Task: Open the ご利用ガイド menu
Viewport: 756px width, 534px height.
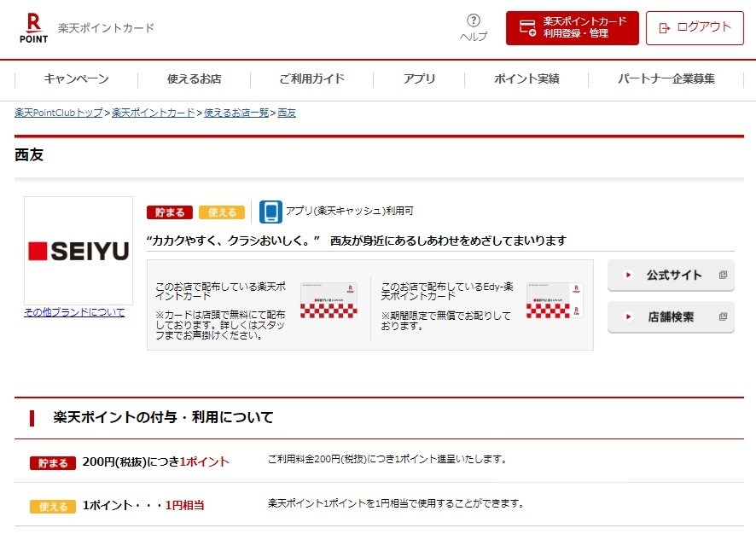Action: click(x=312, y=79)
